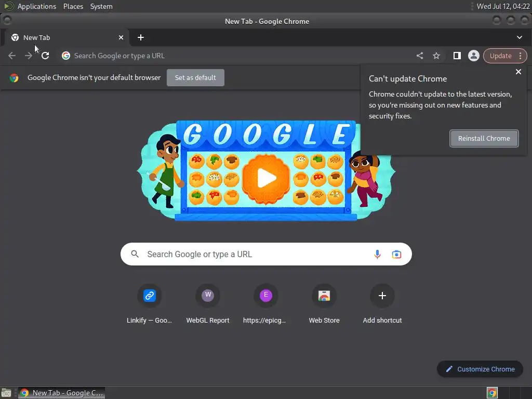
Task: Click Customize Chrome button
Action: point(480,369)
